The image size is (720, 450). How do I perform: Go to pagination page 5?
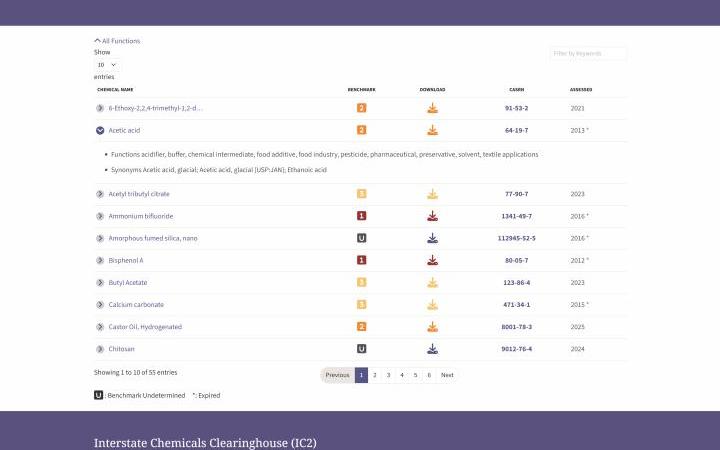coord(415,375)
